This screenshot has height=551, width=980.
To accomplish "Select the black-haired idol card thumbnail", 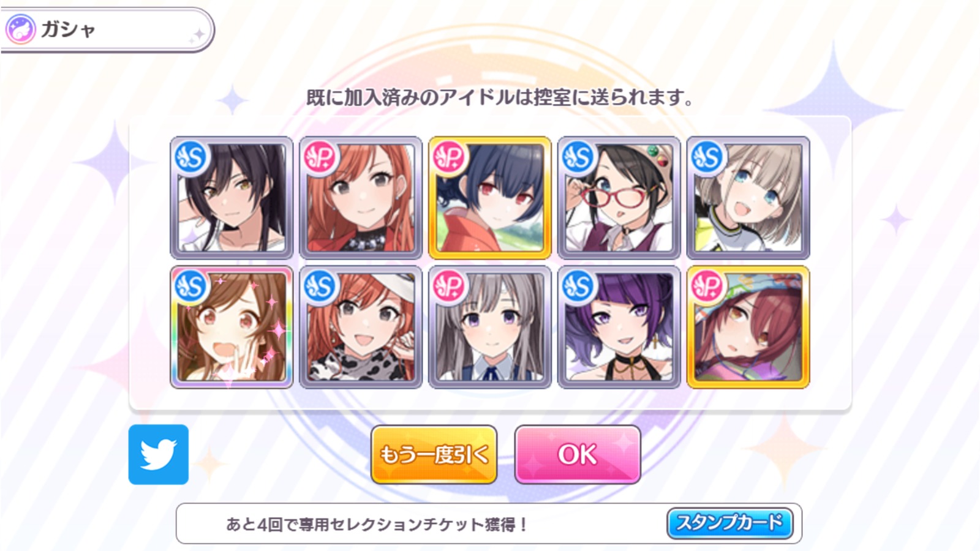I will [x=232, y=198].
